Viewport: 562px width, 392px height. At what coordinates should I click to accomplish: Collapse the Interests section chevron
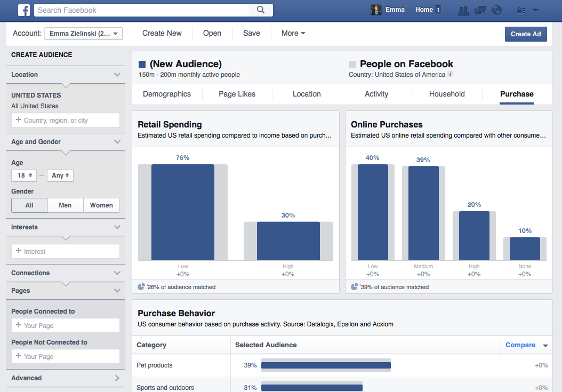pos(117,227)
